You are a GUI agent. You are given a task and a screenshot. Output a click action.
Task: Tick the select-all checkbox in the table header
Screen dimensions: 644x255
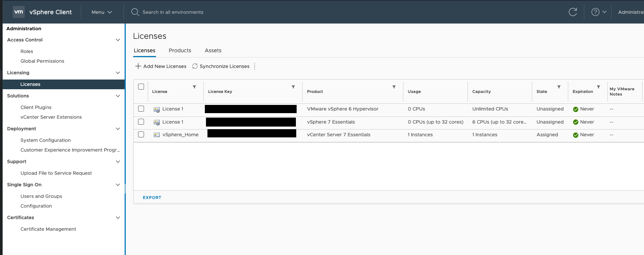(141, 87)
